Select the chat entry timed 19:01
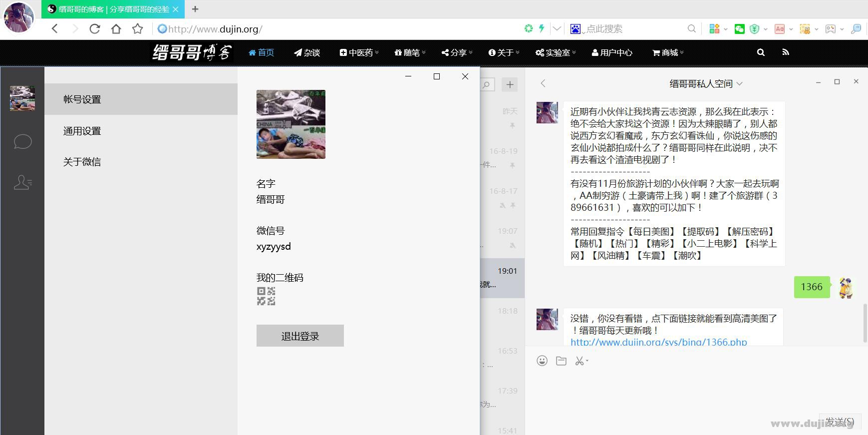 point(502,278)
